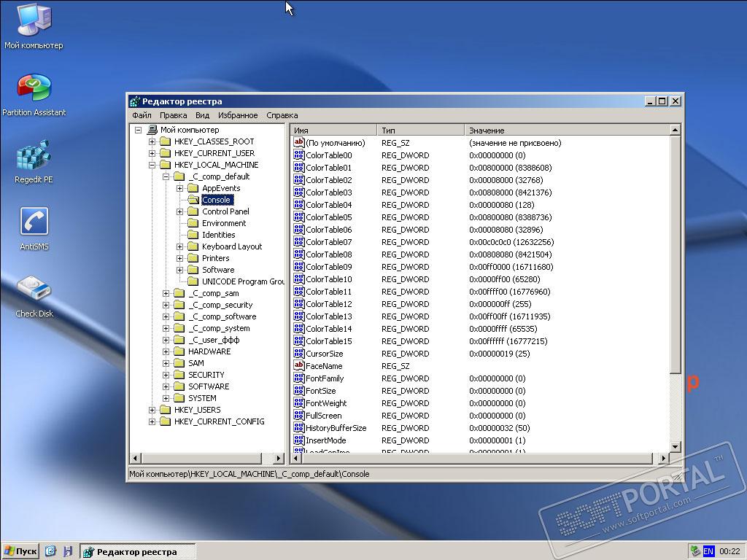The height and width of the screenshot is (560, 747).
Task: Click the Редактор реестра taskbar button
Action: [137, 551]
